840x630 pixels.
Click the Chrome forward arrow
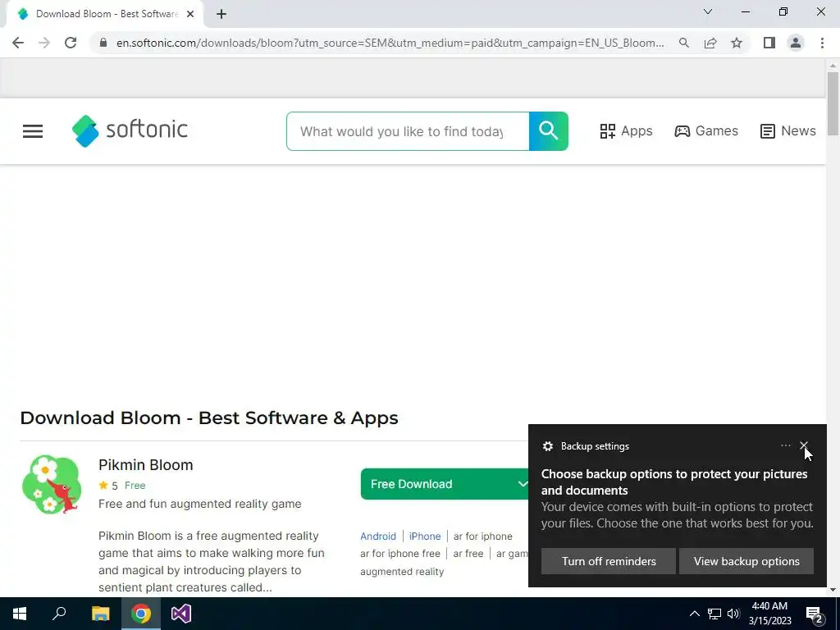tap(44, 43)
